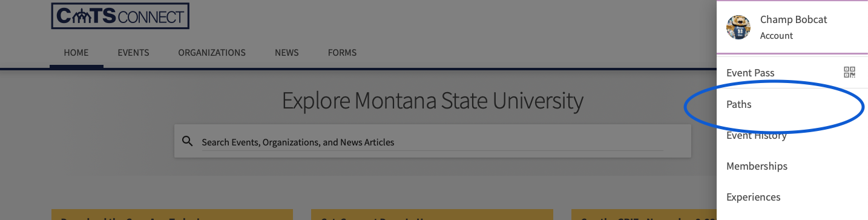This screenshot has width=868, height=220.
Task: Click the search magnifier icon
Action: [x=188, y=141]
